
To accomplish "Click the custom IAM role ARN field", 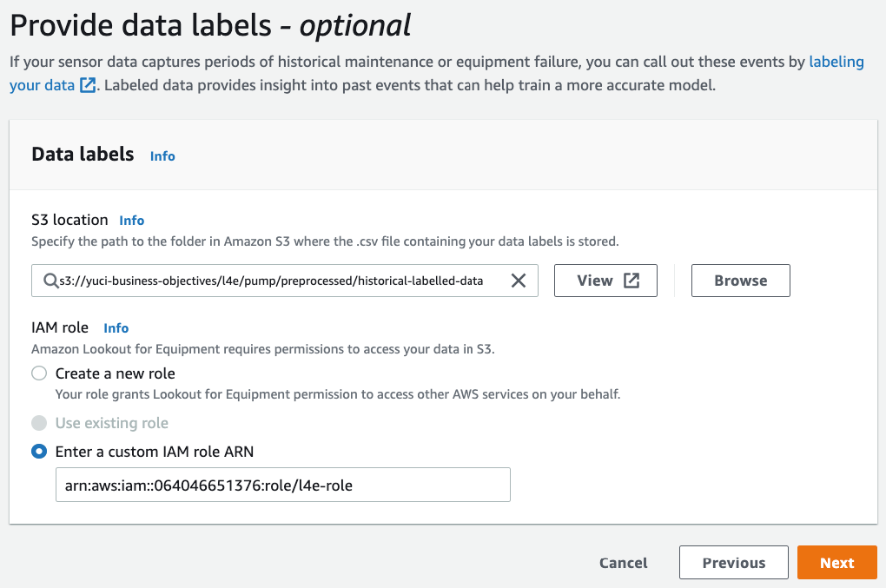I will 282,486.
